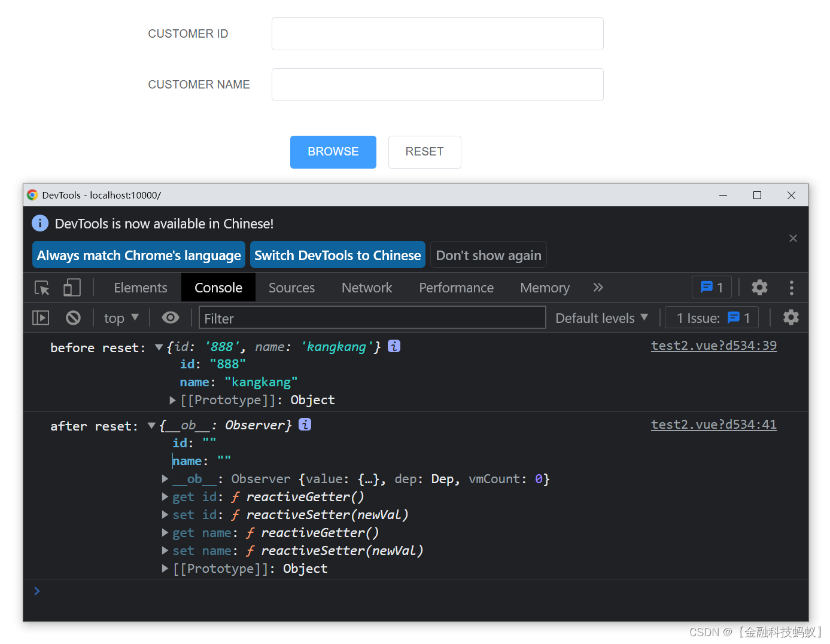The width and height of the screenshot is (830, 644).
Task: Click the CUSTOMER ID input field
Action: [x=437, y=33]
